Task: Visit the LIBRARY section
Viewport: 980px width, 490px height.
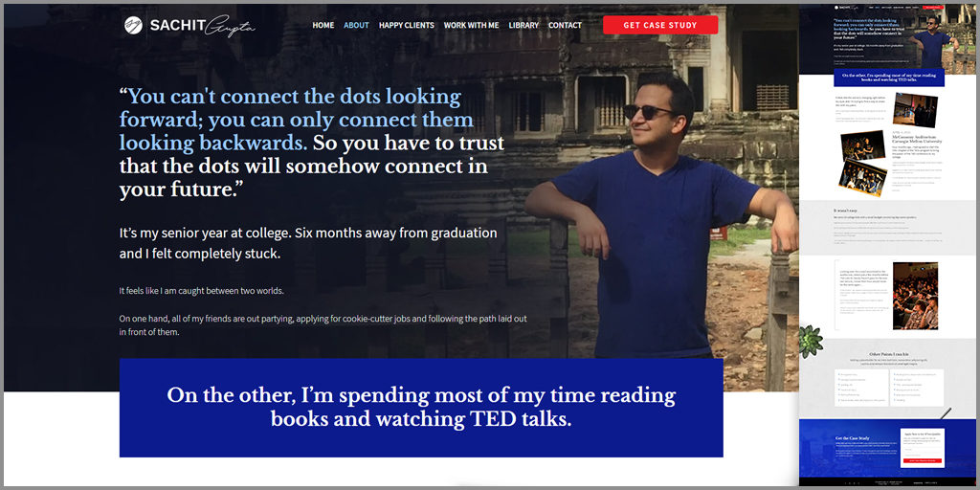Action: (523, 26)
